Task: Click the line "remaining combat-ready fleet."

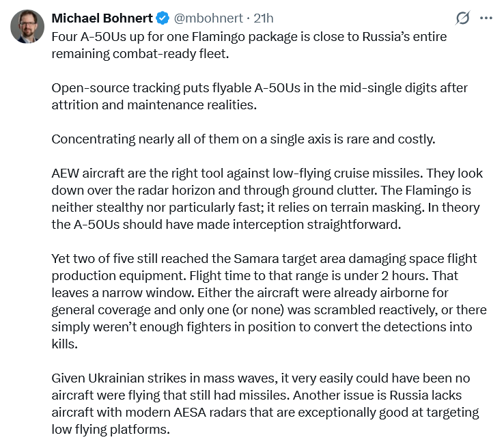Action: point(140,54)
